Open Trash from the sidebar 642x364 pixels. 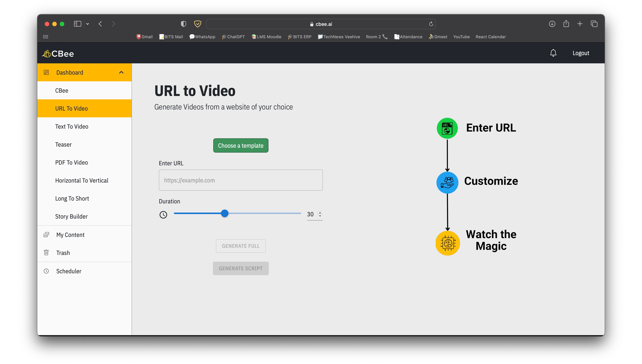click(84, 253)
